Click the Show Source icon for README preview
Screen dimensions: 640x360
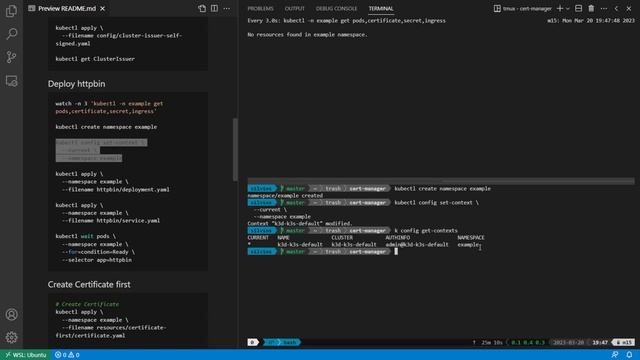pos(202,9)
